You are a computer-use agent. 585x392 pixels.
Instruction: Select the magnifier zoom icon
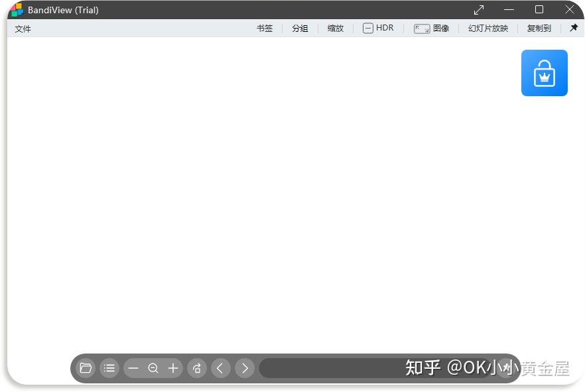pos(153,368)
